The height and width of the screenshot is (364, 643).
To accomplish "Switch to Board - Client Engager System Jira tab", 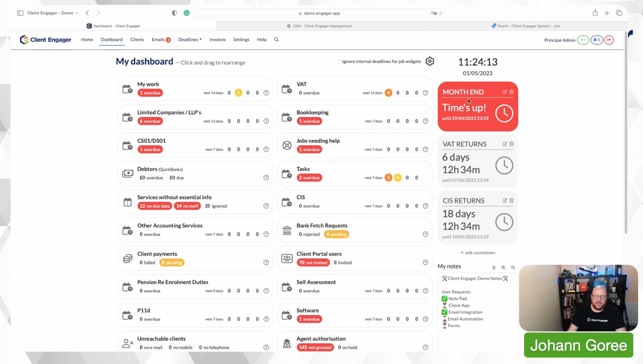I will point(525,26).
